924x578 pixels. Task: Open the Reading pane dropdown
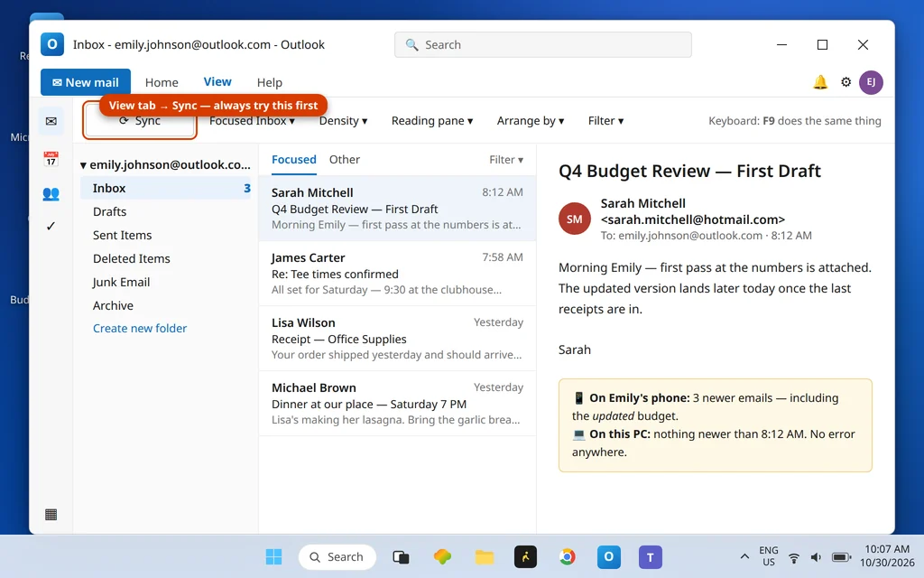tap(432, 120)
